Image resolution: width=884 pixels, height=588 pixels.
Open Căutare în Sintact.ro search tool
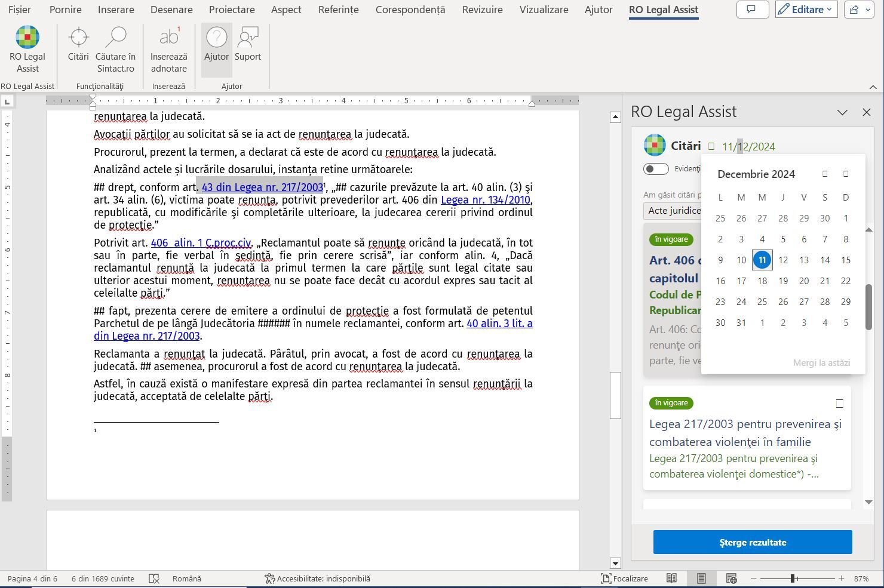115,50
